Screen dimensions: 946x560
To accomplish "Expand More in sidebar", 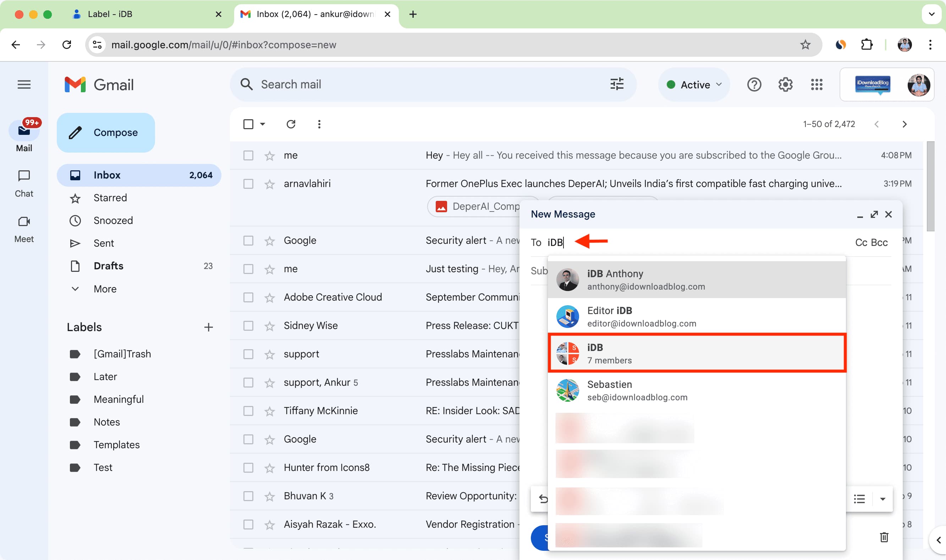I will click(x=105, y=289).
